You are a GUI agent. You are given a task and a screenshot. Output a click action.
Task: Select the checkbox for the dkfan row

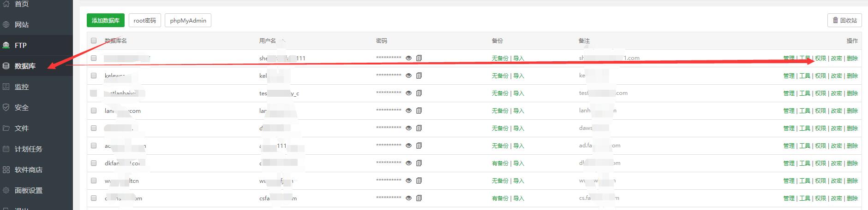(94, 163)
